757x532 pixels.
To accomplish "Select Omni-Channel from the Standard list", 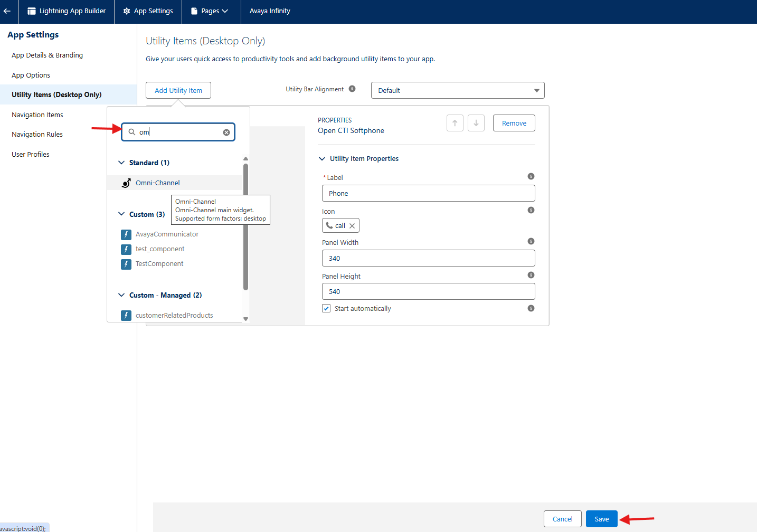I will click(175, 183).
